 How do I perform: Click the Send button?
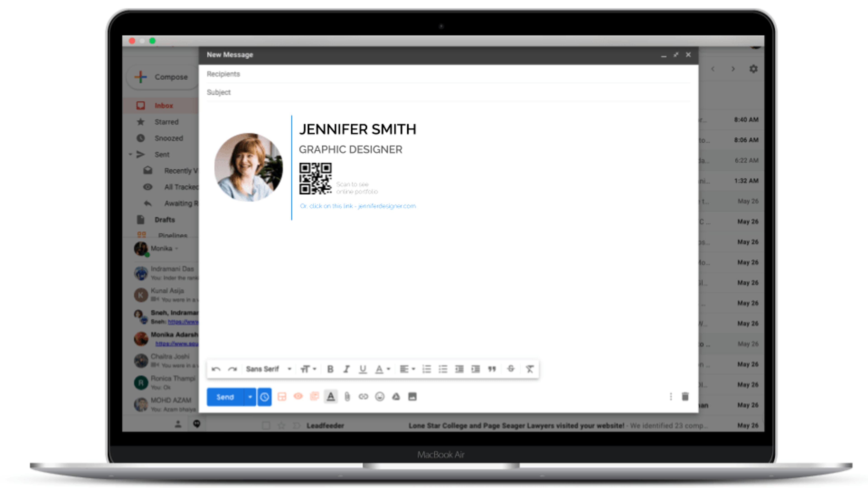(225, 397)
